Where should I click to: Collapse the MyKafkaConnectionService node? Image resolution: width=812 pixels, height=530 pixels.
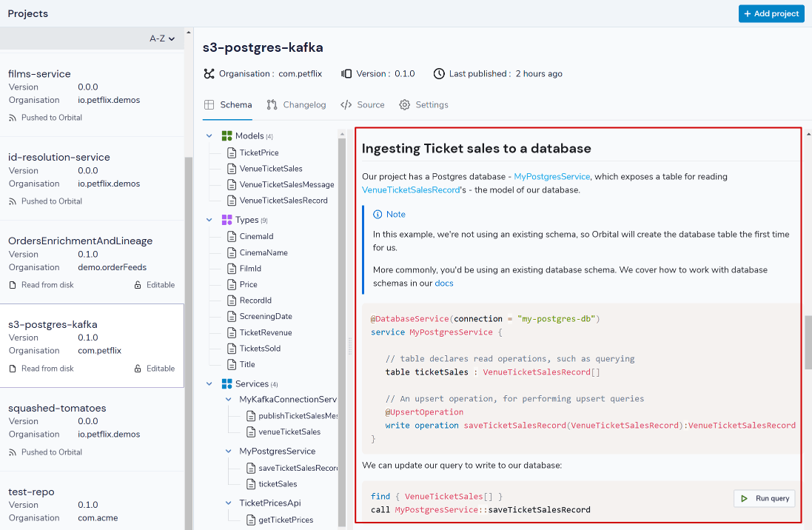click(x=229, y=400)
